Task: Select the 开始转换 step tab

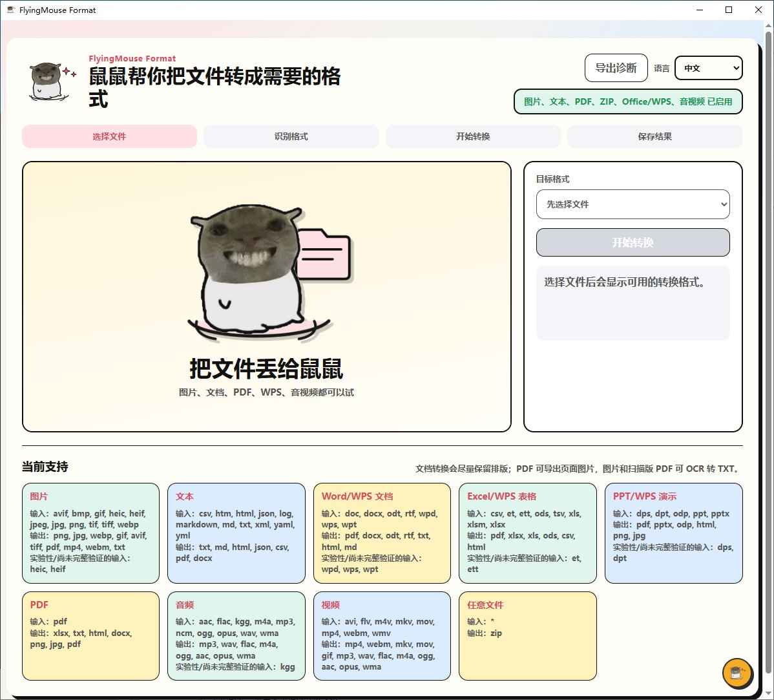Action: point(473,136)
